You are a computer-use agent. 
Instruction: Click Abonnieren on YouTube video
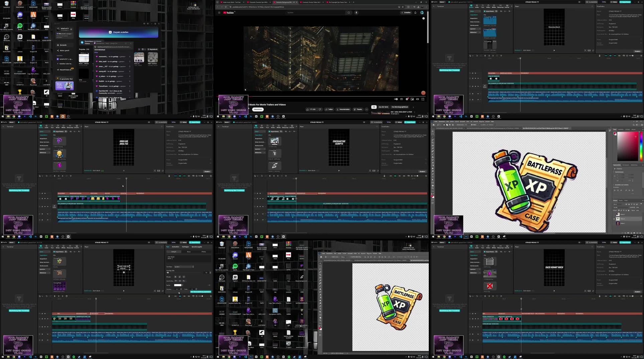(x=258, y=110)
